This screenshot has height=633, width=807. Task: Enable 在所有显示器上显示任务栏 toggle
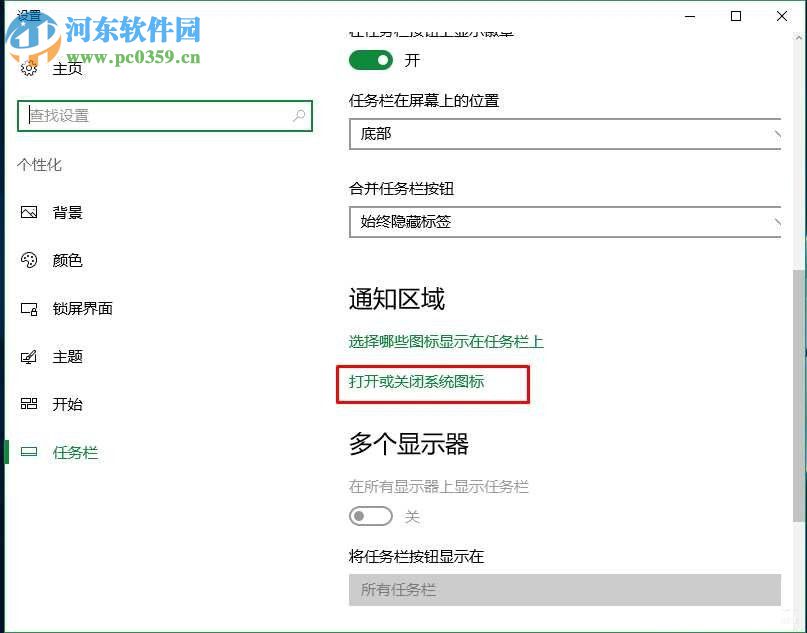[371, 516]
